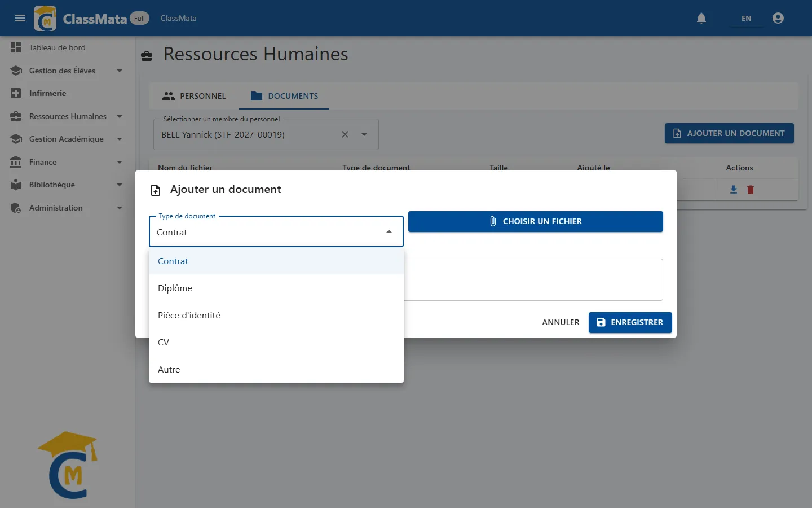Select Diplôme from the document type list
The image size is (812, 508).
point(276,288)
